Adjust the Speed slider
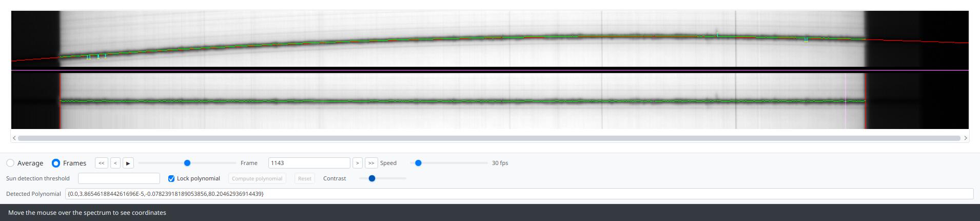Viewport: 980px width, 221px height. (x=418, y=163)
